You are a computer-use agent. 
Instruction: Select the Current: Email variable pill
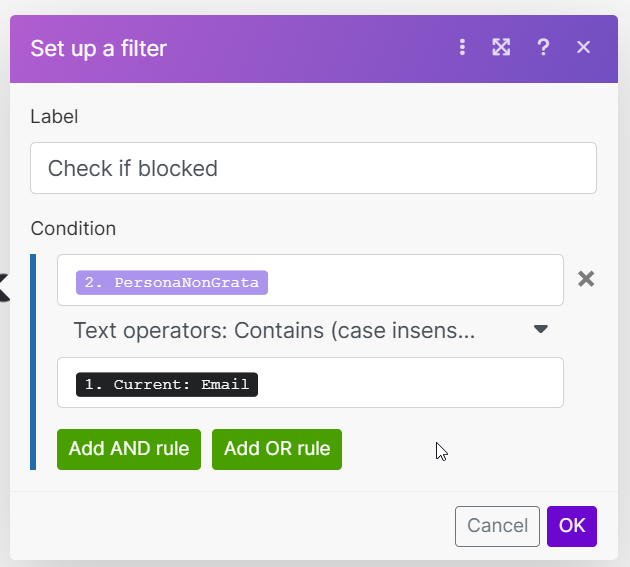click(x=167, y=385)
